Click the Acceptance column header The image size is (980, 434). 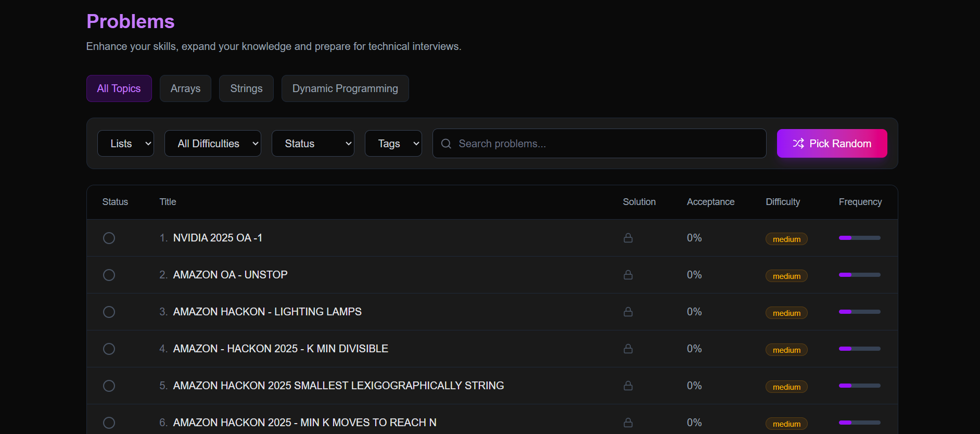(710, 202)
